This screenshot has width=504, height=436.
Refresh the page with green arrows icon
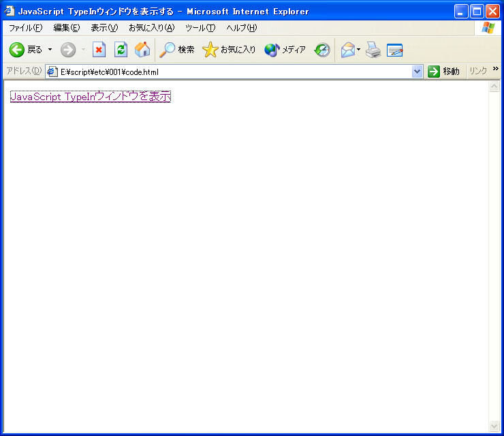[x=121, y=50]
